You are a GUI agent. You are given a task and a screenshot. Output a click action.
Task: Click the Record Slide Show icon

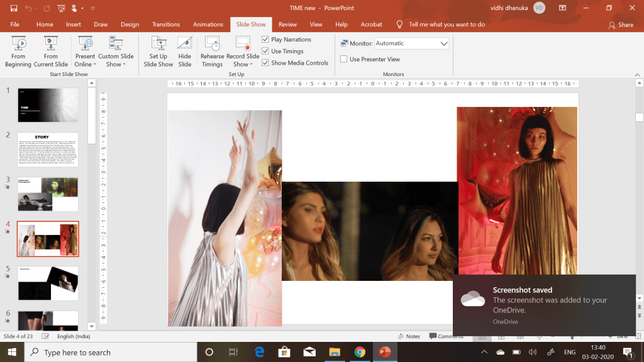click(243, 44)
